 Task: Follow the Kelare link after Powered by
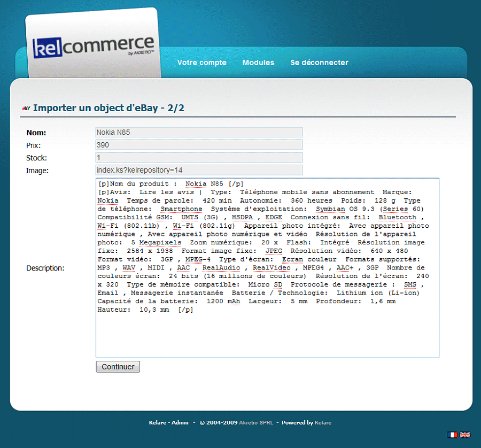[x=323, y=423]
